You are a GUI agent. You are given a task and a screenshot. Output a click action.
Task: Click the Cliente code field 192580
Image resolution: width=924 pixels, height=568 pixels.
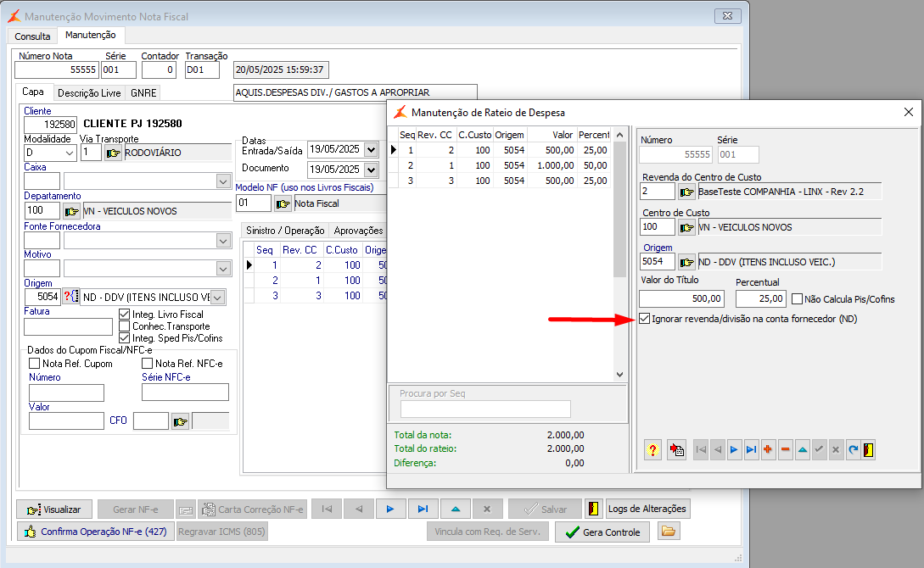[x=51, y=124]
